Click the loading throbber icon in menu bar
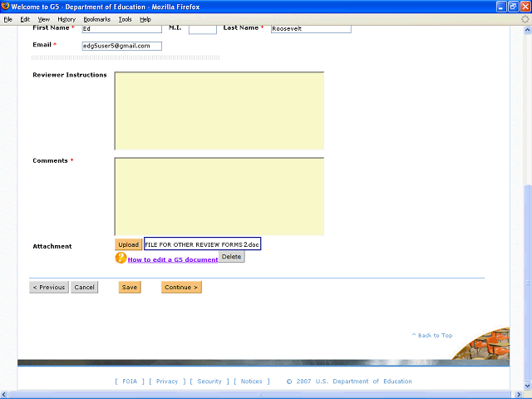The width and height of the screenshot is (532, 399). (x=525, y=19)
